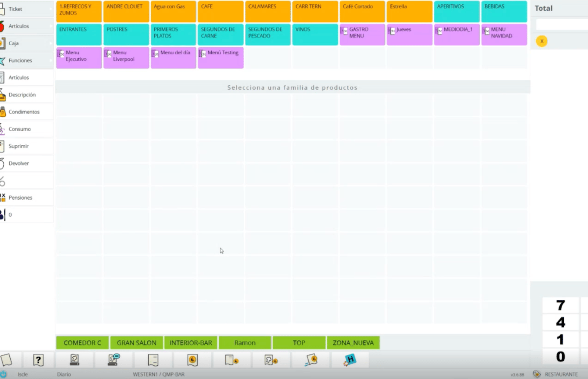This screenshot has height=379, width=588.
Task: Choose the ANDRE CLOUET product
Action: pos(126,11)
